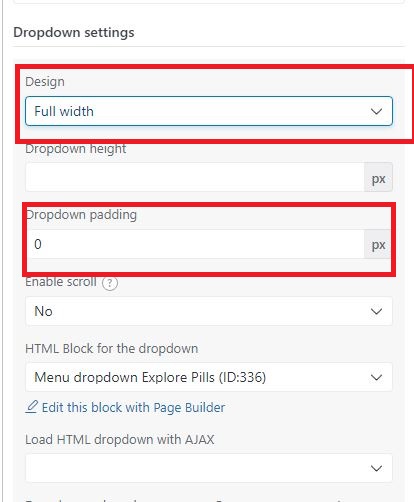This screenshot has width=414, height=502.
Task: Click the Enable scroll label text
Action: click(x=61, y=282)
